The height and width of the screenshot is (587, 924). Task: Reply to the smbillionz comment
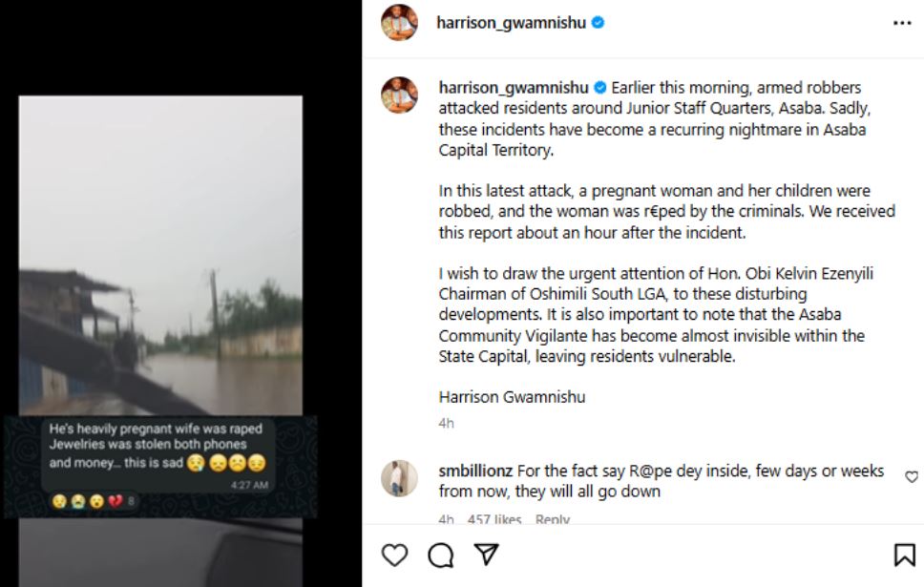coord(552,520)
